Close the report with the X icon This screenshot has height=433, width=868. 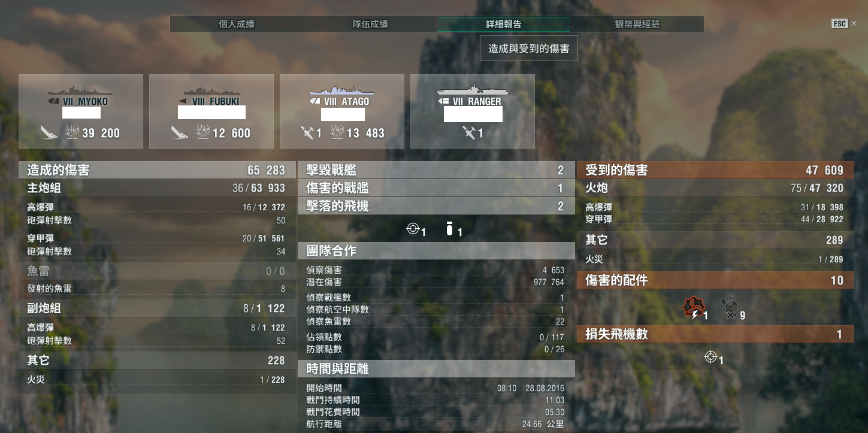click(x=854, y=24)
